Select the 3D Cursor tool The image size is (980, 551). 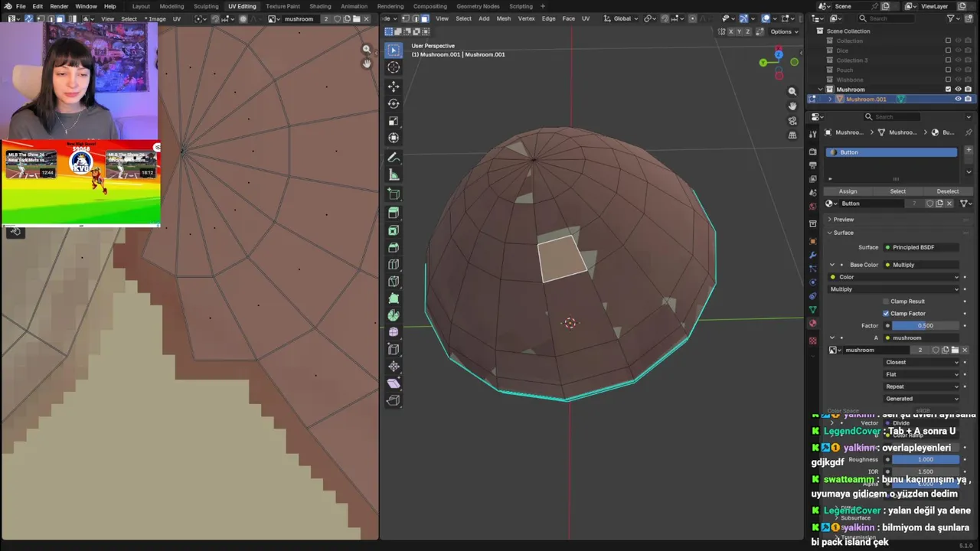tap(394, 67)
